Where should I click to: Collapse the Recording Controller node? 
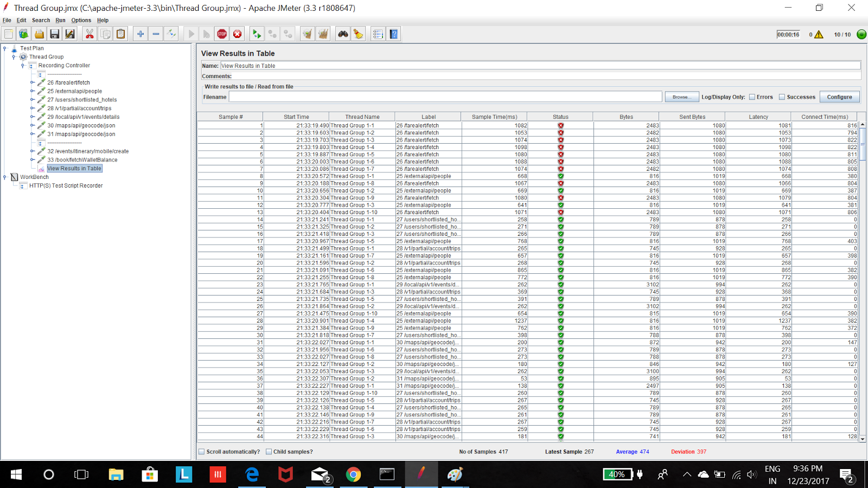click(22, 65)
